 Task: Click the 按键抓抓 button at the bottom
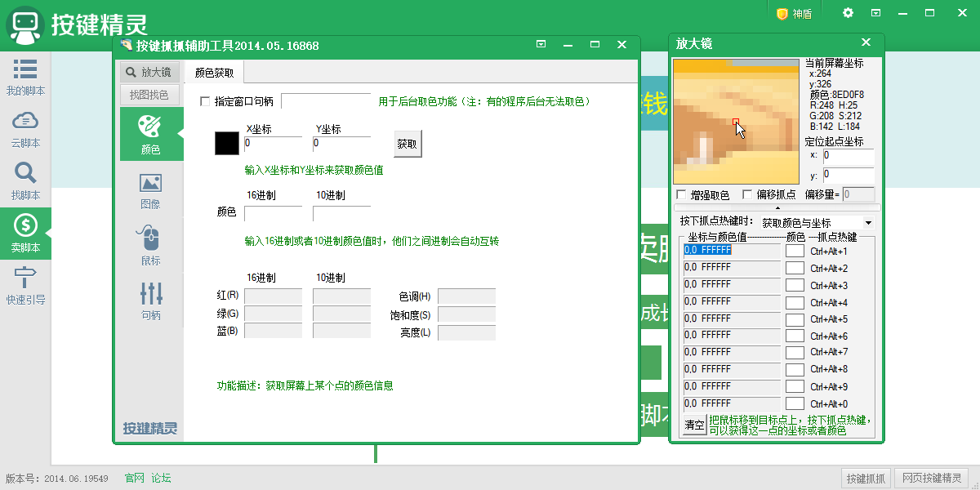click(x=866, y=479)
